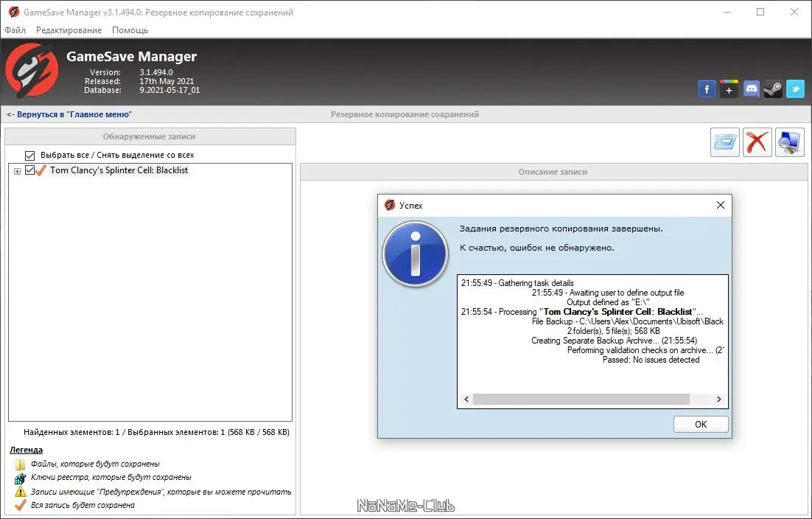Click the red X toolbar button
The image size is (812, 519).
click(757, 142)
